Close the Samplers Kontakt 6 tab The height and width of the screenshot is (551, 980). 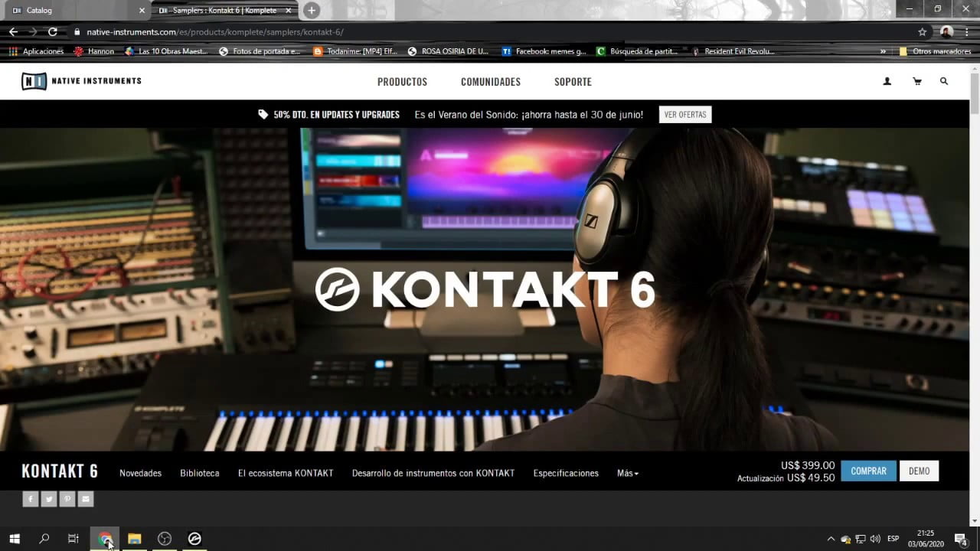[289, 11]
